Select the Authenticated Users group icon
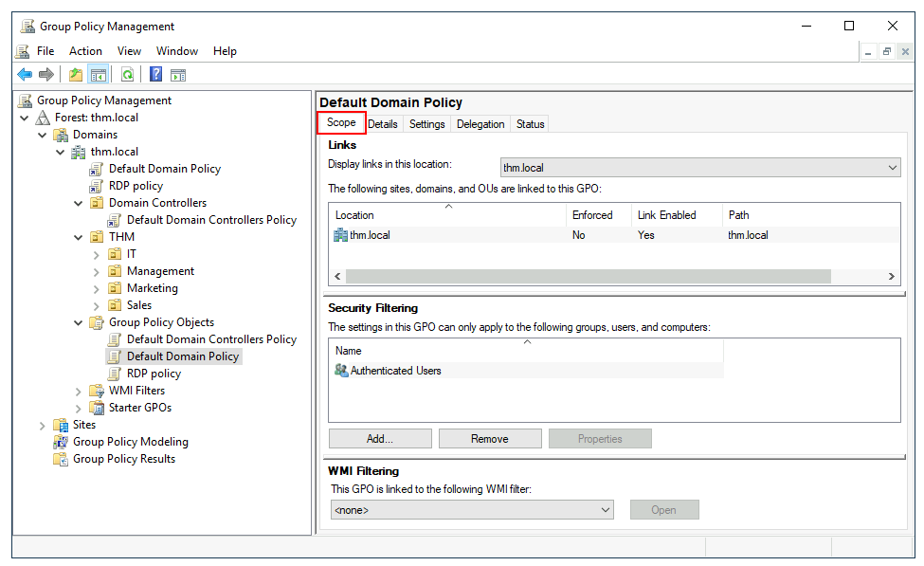 point(341,371)
